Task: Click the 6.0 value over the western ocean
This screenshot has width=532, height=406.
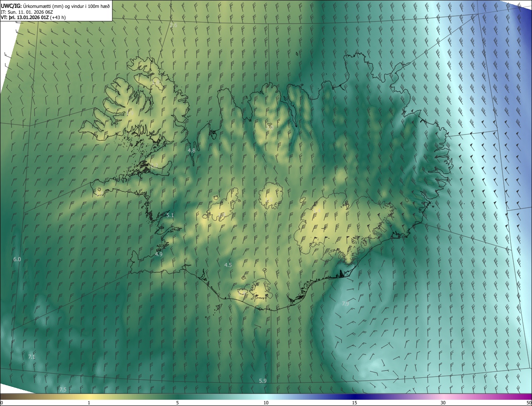Action: [x=17, y=259]
